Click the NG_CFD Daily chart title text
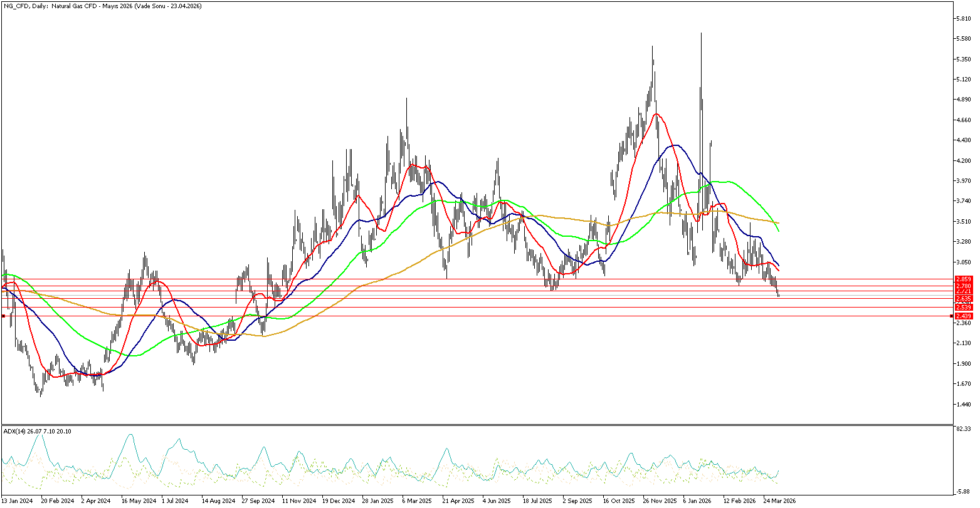 (103, 6)
